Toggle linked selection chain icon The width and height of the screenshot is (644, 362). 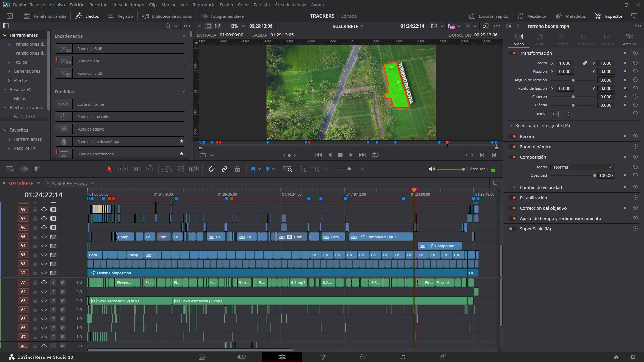224,169
